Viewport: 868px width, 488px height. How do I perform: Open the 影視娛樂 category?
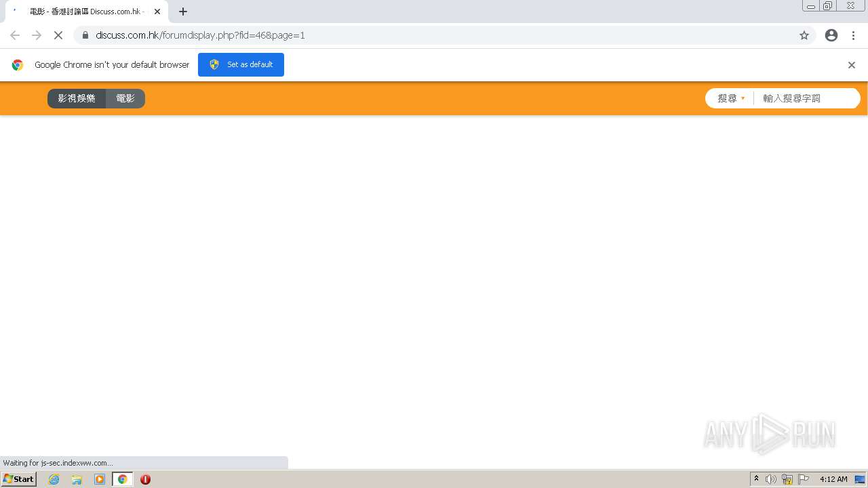[x=77, y=98]
